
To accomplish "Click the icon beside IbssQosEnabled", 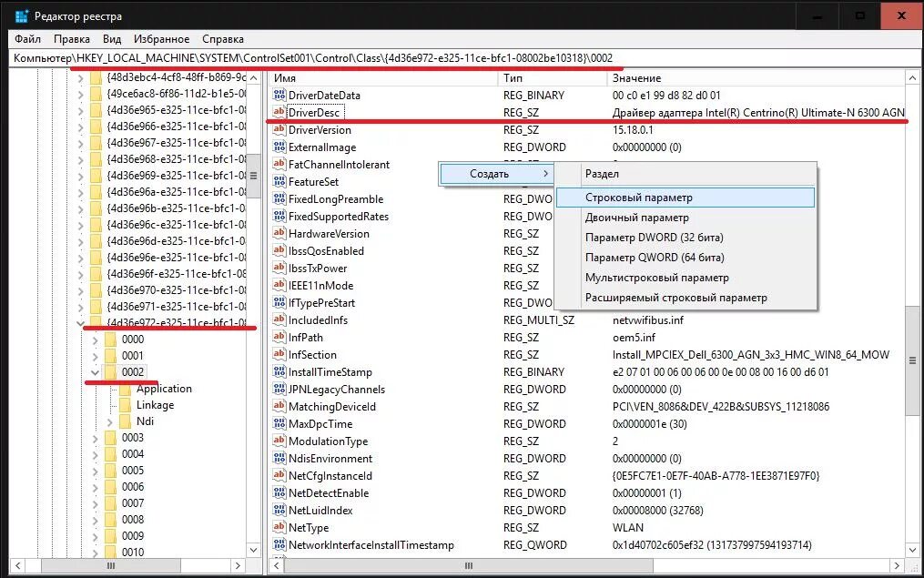I will [x=279, y=250].
